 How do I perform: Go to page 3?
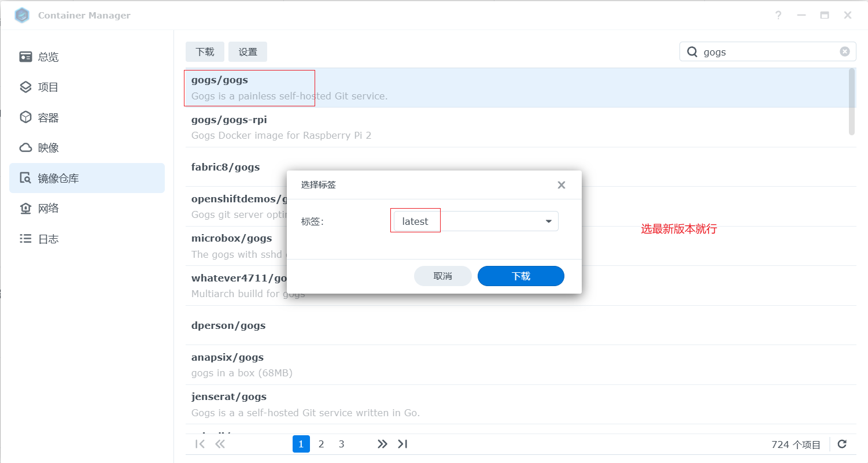(x=342, y=444)
